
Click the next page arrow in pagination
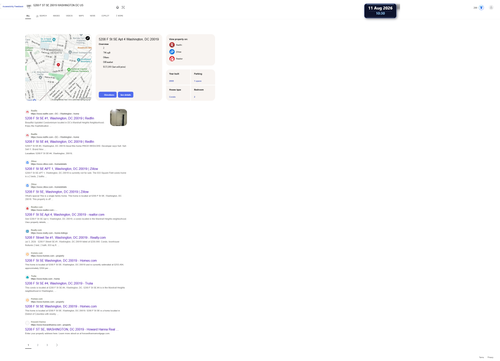[57, 345]
